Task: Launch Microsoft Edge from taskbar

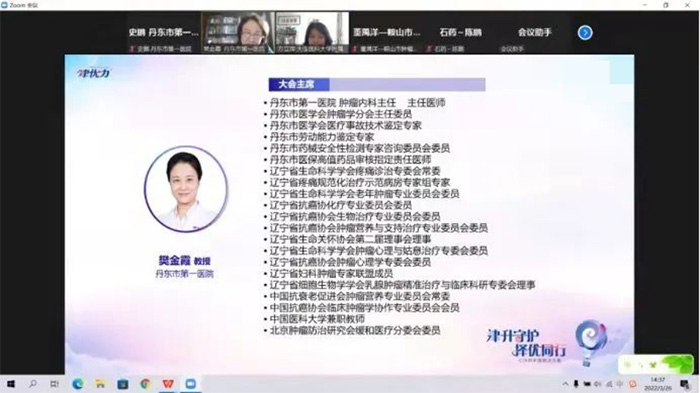Action: [x=78, y=384]
